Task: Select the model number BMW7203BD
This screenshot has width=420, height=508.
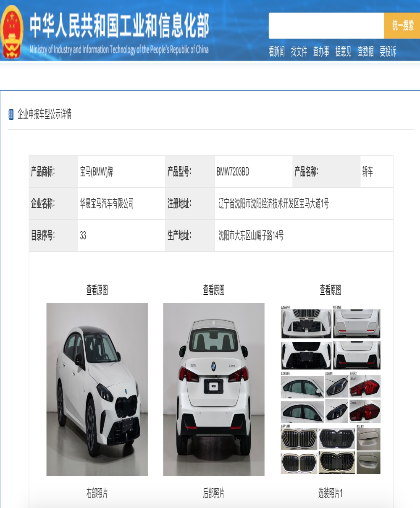Action: (233, 172)
